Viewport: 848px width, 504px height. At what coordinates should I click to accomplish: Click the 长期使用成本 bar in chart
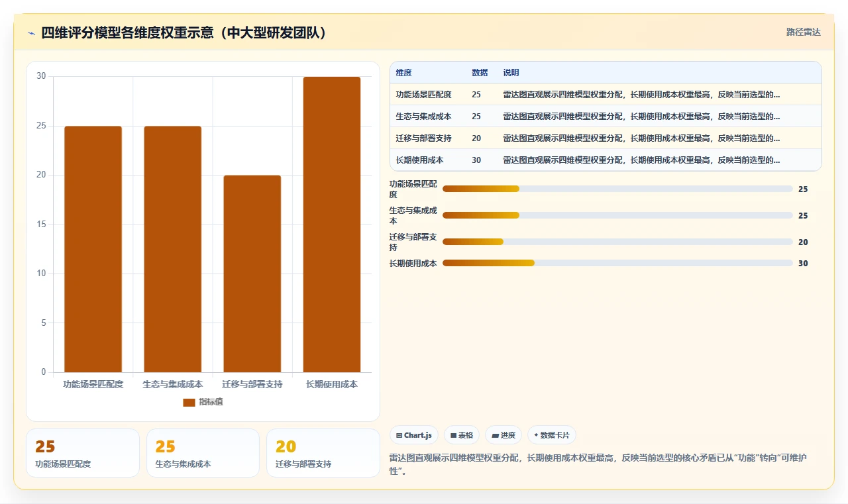coord(332,225)
